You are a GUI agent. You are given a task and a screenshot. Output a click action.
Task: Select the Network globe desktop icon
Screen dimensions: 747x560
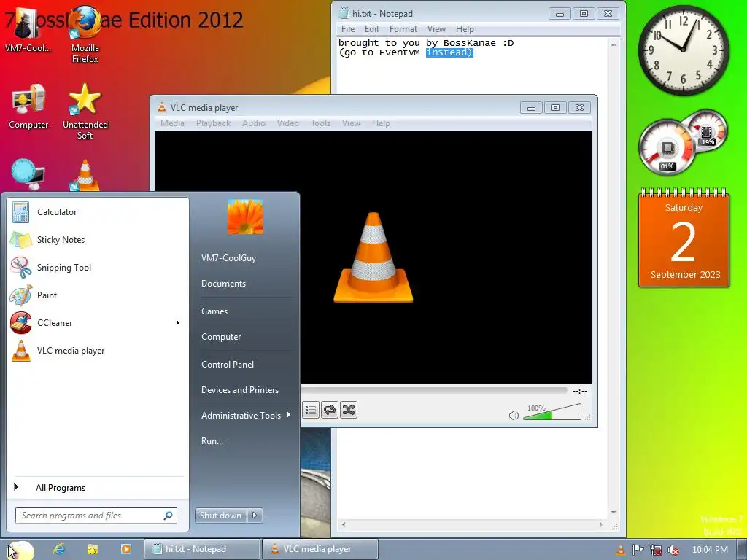[28, 174]
